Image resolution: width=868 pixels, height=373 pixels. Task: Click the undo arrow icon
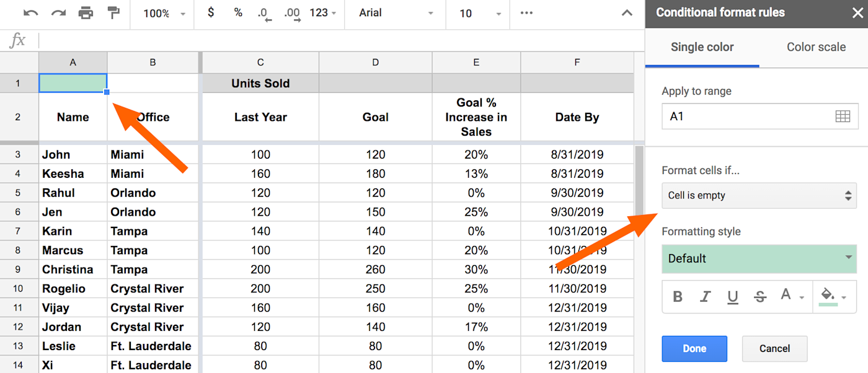(x=30, y=13)
